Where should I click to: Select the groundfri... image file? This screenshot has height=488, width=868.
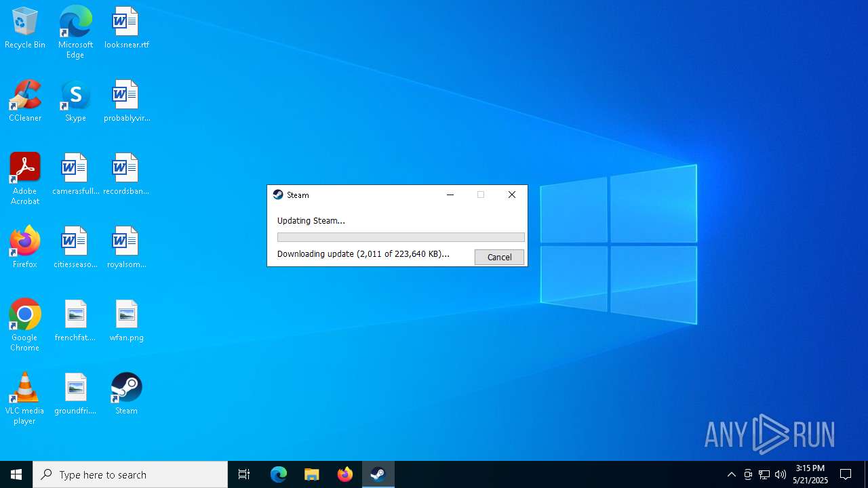click(x=75, y=394)
